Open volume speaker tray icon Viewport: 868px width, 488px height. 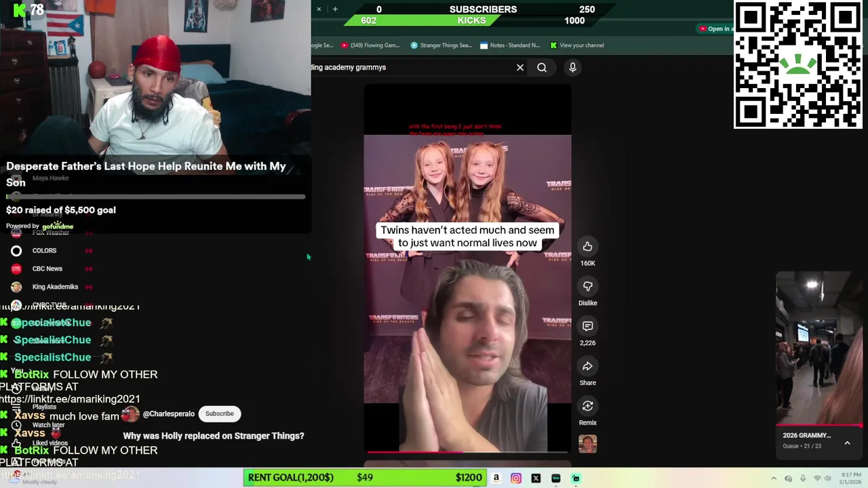(828, 479)
